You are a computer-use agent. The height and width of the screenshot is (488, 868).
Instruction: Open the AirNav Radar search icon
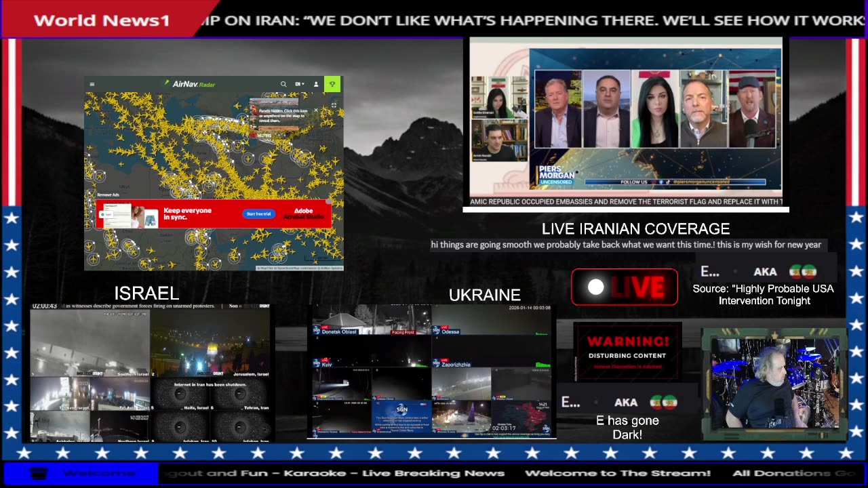[x=283, y=84]
